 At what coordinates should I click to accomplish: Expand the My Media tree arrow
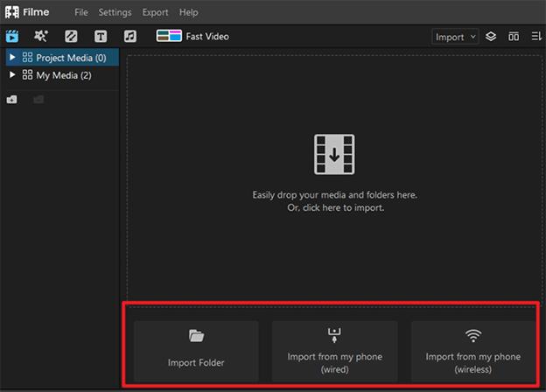[12, 75]
